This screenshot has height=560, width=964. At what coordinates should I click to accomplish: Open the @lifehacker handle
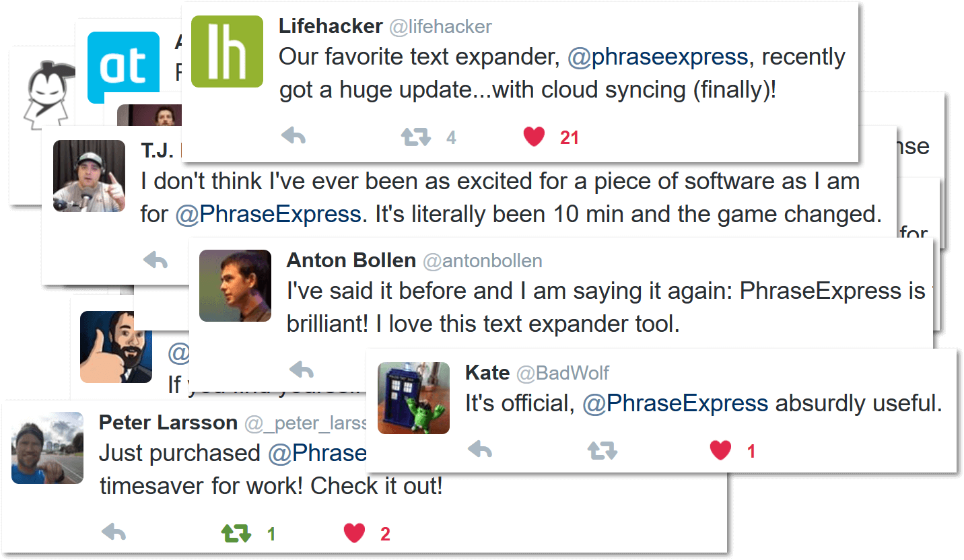tap(440, 26)
